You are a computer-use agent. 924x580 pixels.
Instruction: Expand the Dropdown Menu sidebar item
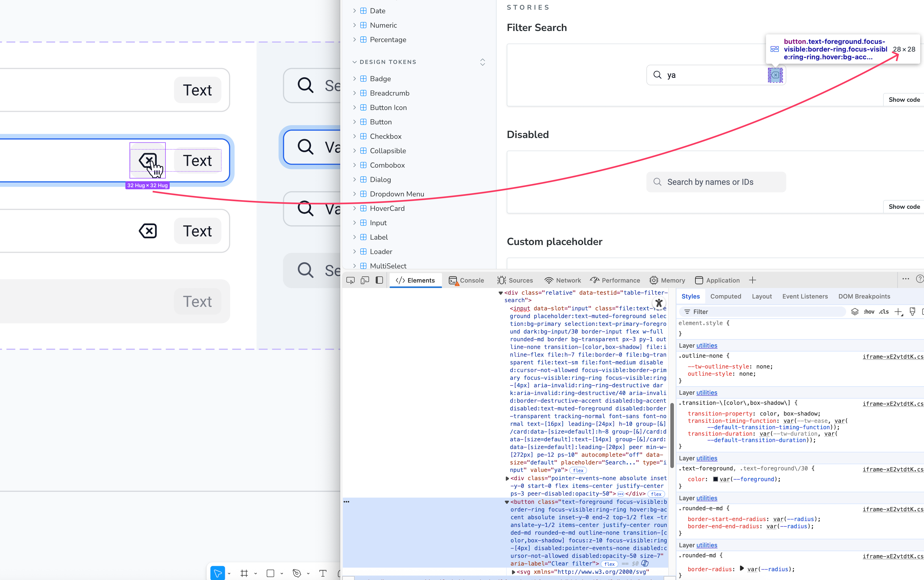pos(355,194)
